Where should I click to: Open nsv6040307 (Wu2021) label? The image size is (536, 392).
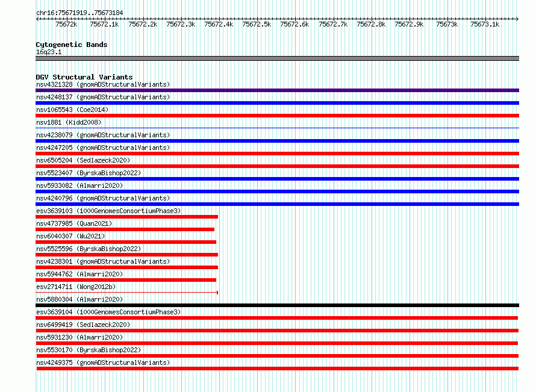[x=70, y=236]
